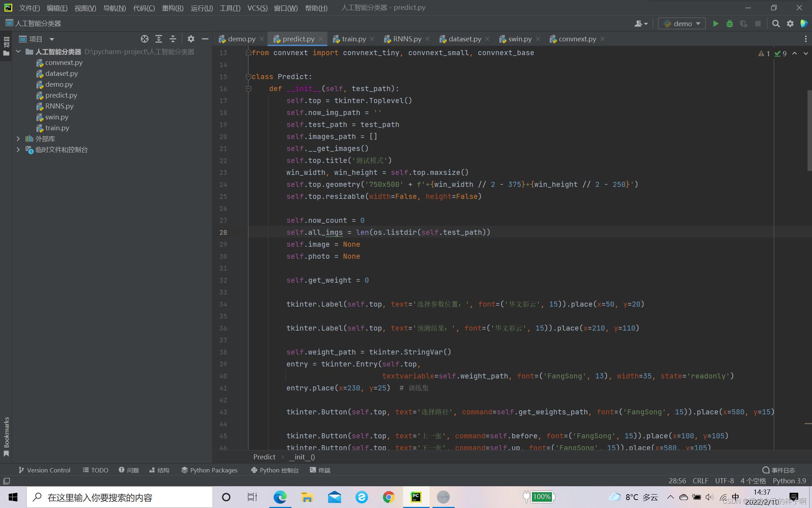Hide the project tool window
This screenshot has height=508, width=812.
[x=205, y=39]
